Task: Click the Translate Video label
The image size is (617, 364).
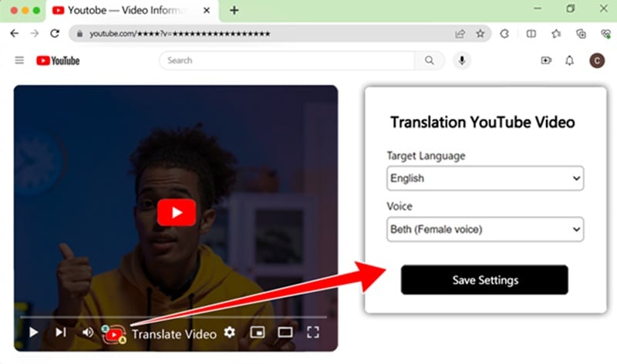Action: coord(174,334)
